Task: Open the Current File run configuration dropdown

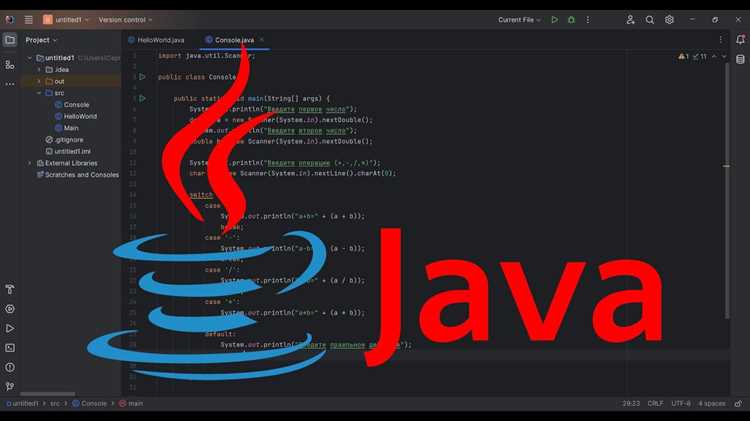Action: pyautogui.click(x=519, y=20)
